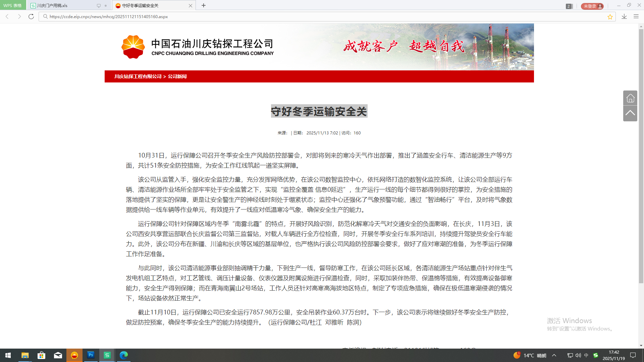The width and height of the screenshot is (644, 362).
Task: Expand the system tray hidden icons chevron
Action: (554, 355)
